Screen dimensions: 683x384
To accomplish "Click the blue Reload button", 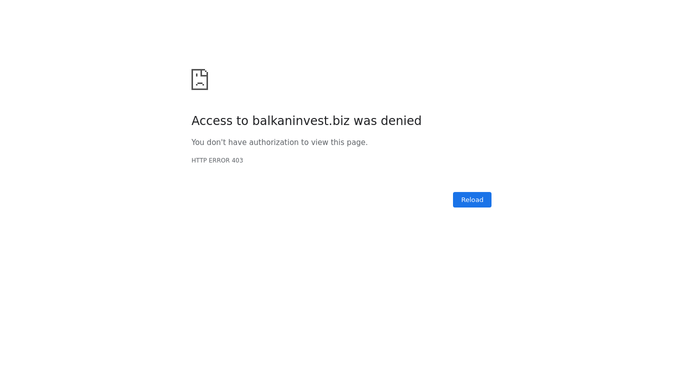I will (x=472, y=200).
